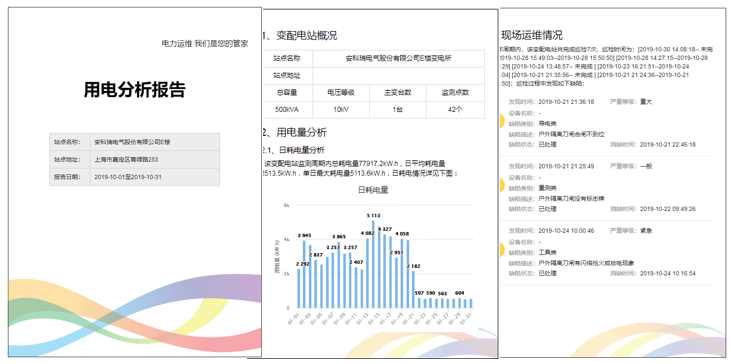Click the '500kVA' capacity value
731x364 pixels.
click(x=287, y=110)
